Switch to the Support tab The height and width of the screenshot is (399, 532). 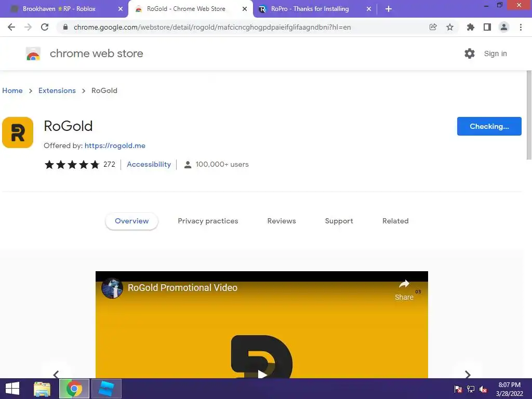(x=339, y=221)
